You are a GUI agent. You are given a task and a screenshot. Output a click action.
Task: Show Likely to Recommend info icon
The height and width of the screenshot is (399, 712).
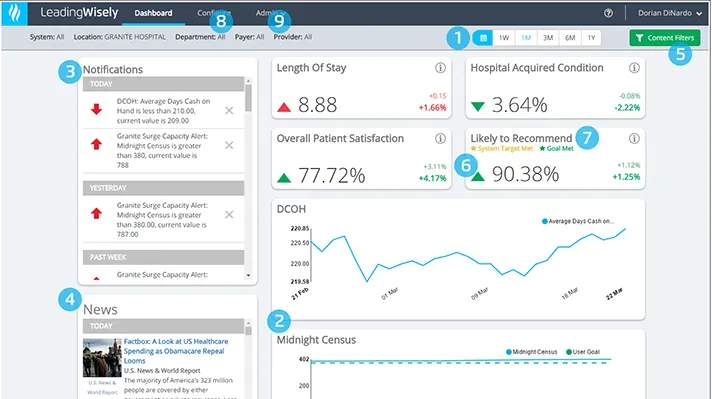tap(634, 138)
